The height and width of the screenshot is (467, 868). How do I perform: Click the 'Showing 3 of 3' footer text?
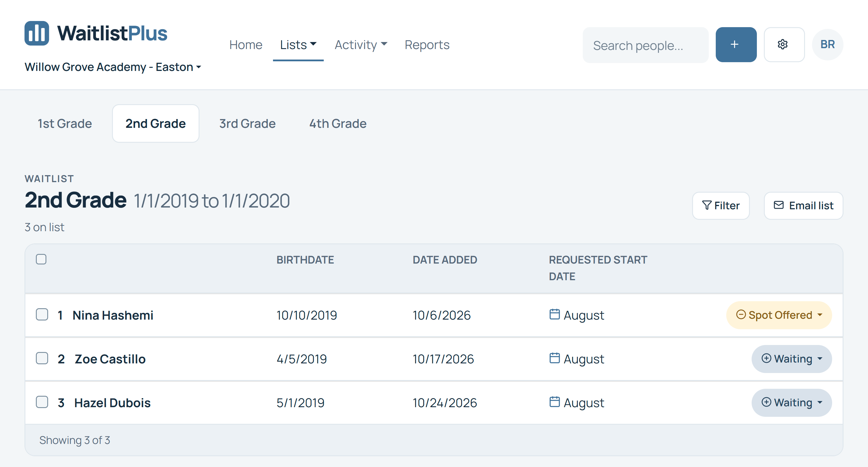tap(74, 440)
